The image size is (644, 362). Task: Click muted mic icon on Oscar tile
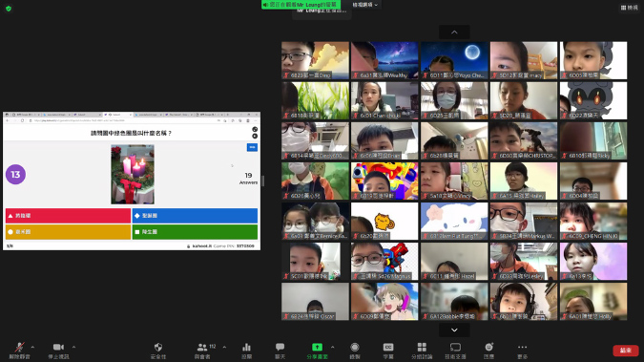[x=286, y=316]
